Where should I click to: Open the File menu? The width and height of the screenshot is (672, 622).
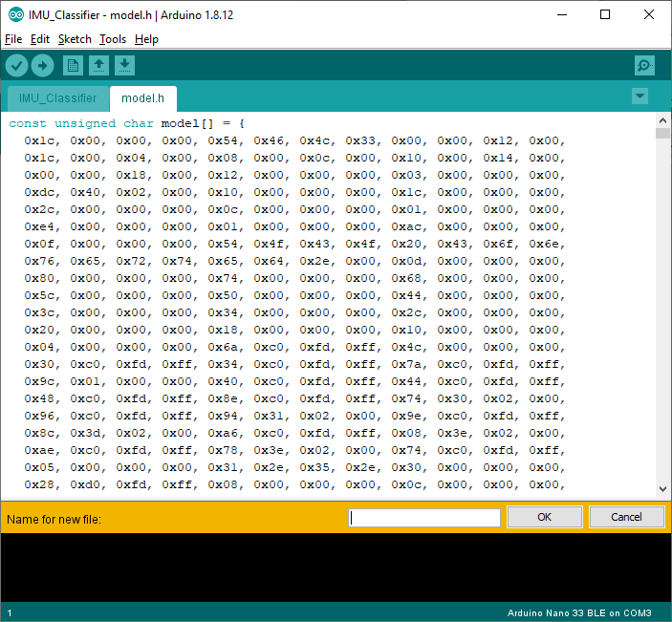click(x=13, y=39)
